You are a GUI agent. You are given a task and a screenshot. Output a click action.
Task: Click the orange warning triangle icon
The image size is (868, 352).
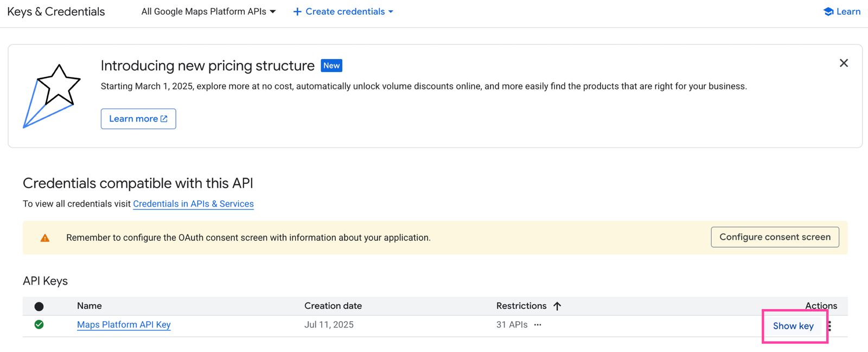coord(45,238)
